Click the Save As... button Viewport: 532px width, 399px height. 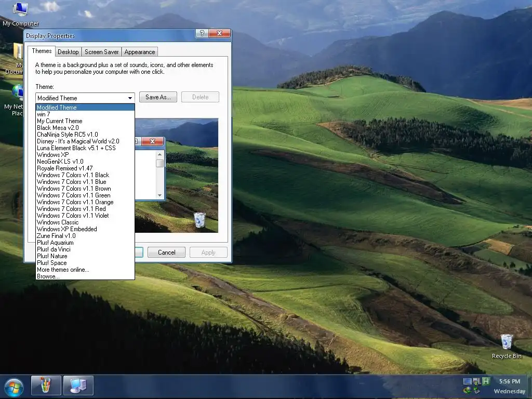[158, 97]
